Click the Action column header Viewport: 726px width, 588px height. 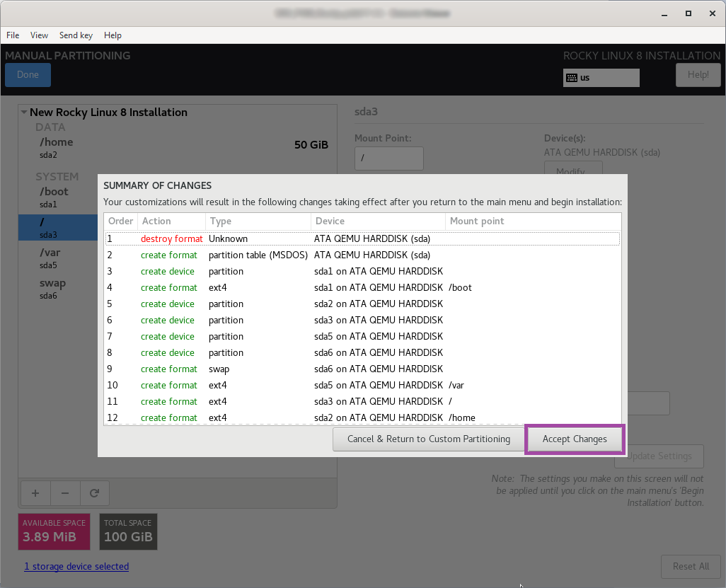point(171,221)
